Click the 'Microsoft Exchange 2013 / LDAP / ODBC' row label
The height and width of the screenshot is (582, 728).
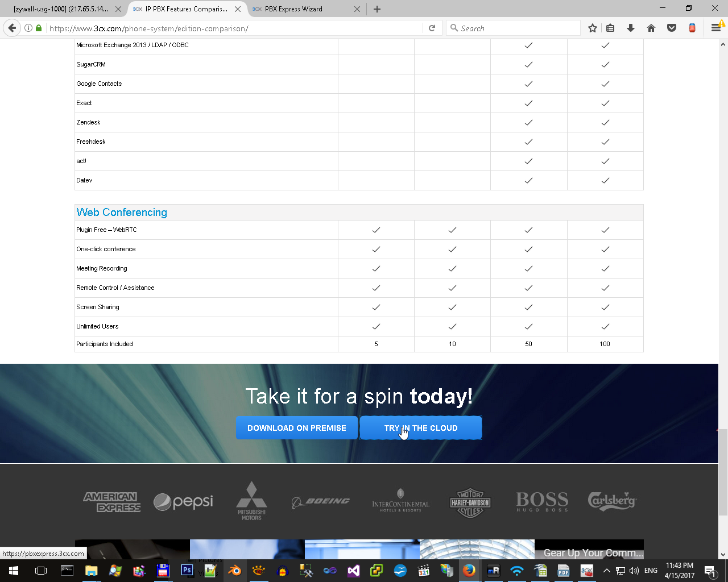[133, 45]
